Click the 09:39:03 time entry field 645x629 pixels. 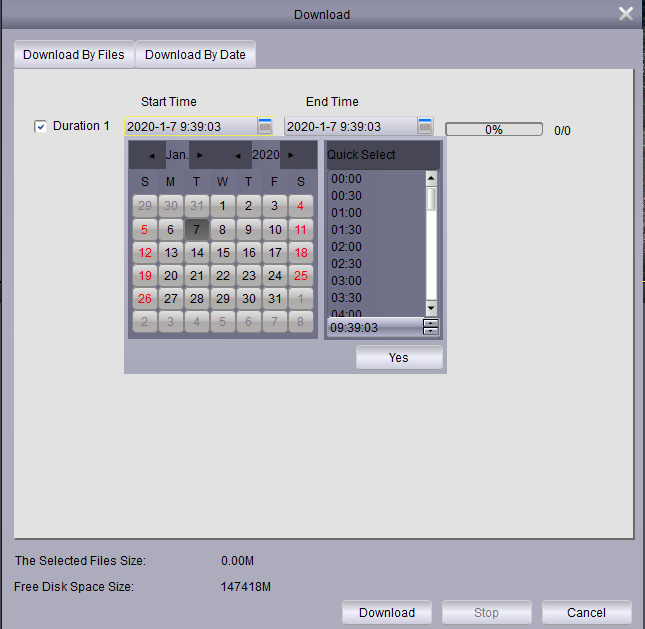375,327
